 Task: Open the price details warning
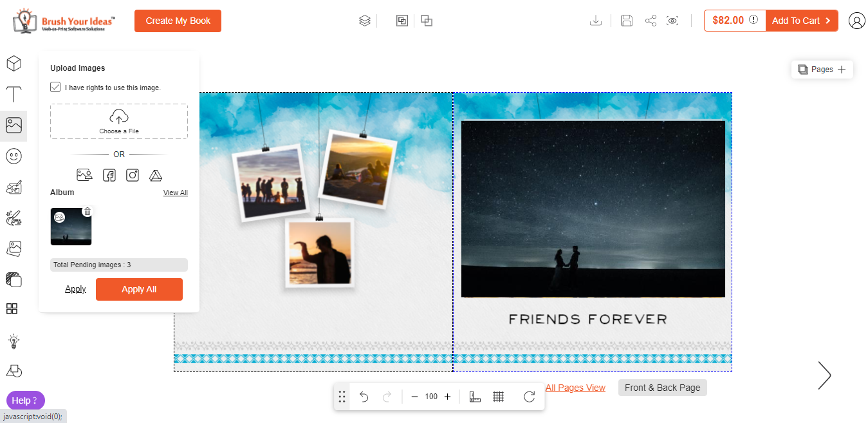752,20
